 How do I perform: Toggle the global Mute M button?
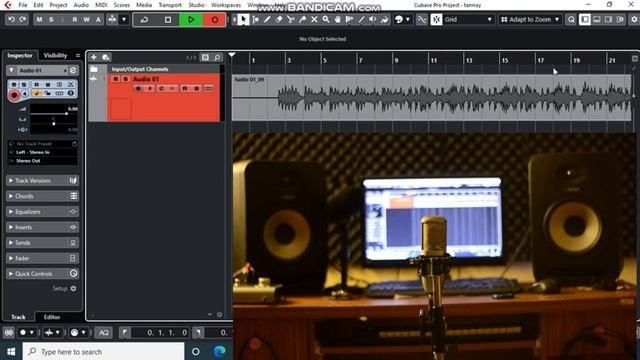tap(39, 19)
